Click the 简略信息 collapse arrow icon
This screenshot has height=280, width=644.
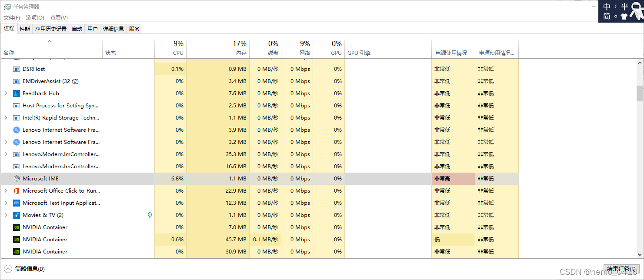[8, 269]
